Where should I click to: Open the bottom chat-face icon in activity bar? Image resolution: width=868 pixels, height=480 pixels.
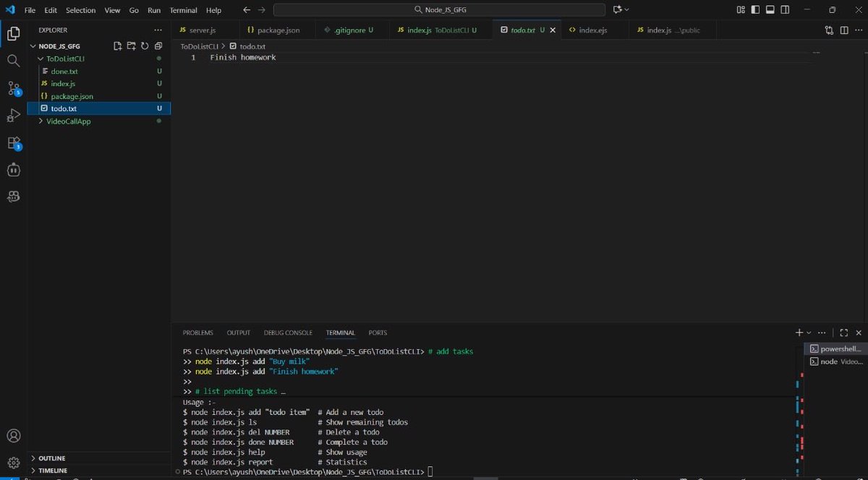coord(13,197)
